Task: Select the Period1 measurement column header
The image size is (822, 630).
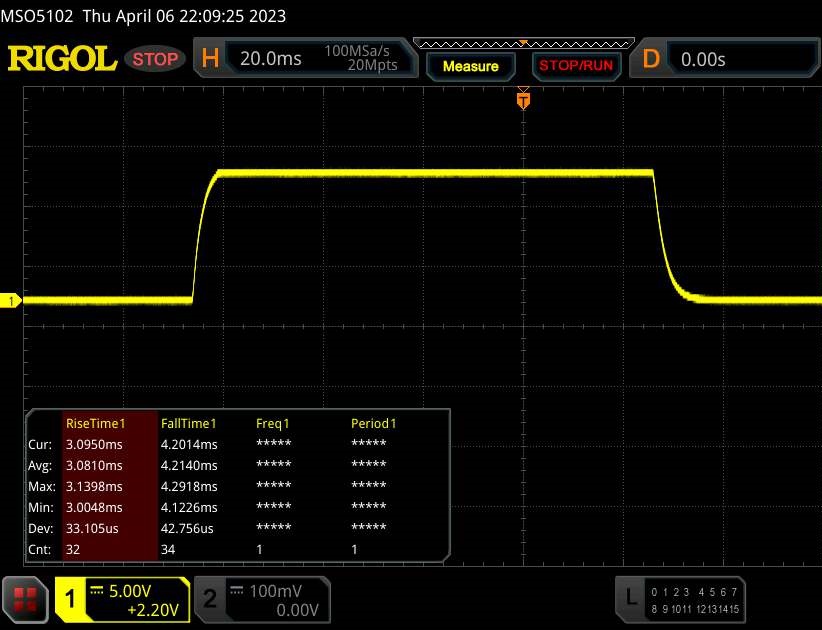Action: tap(374, 423)
